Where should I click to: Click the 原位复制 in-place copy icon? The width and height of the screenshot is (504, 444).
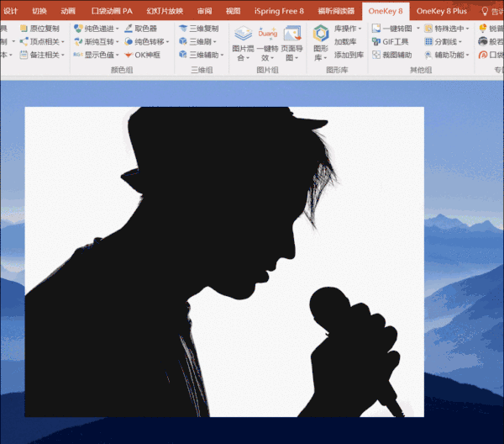pos(24,29)
